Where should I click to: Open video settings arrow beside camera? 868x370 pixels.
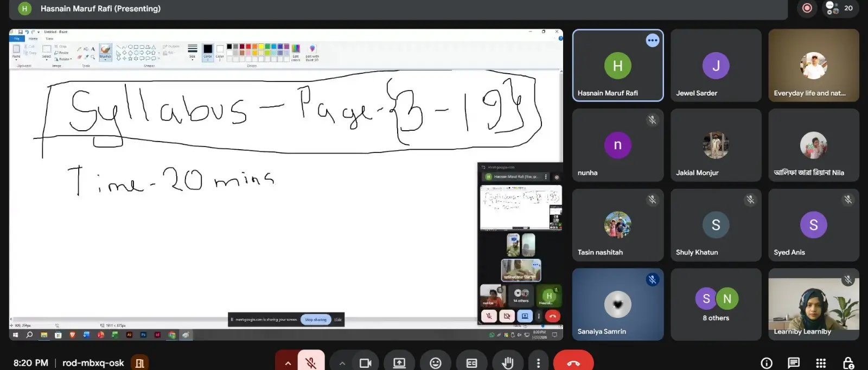tap(342, 363)
